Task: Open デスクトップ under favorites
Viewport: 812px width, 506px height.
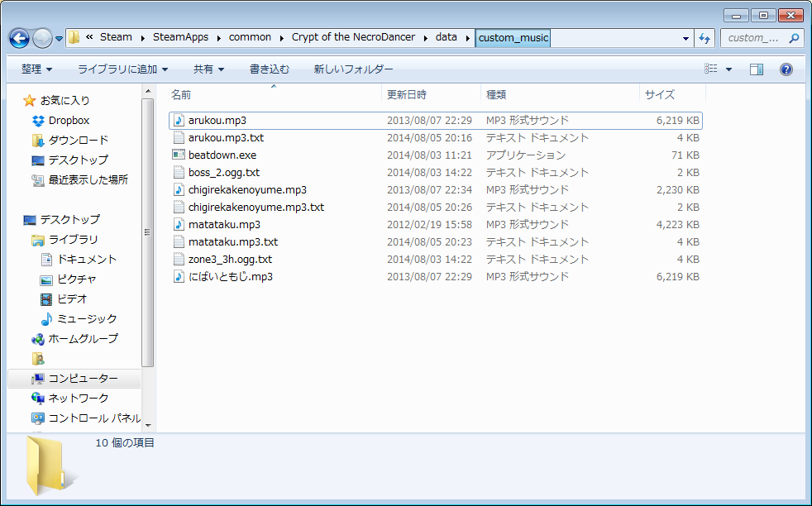Action: pos(79,160)
